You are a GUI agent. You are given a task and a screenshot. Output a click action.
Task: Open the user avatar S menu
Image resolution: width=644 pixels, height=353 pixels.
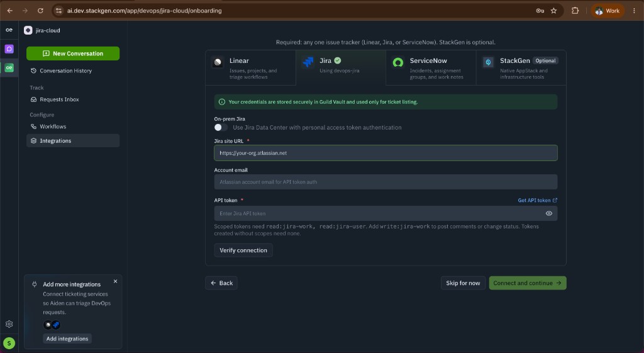tap(9, 343)
